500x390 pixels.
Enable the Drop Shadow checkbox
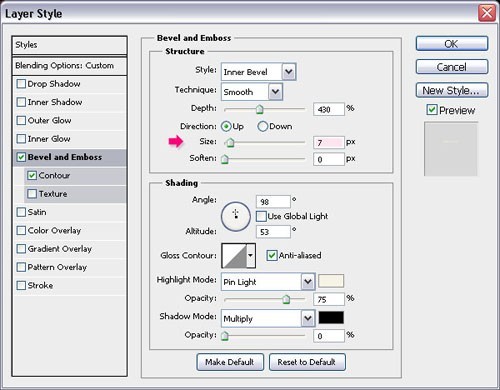pos(21,84)
